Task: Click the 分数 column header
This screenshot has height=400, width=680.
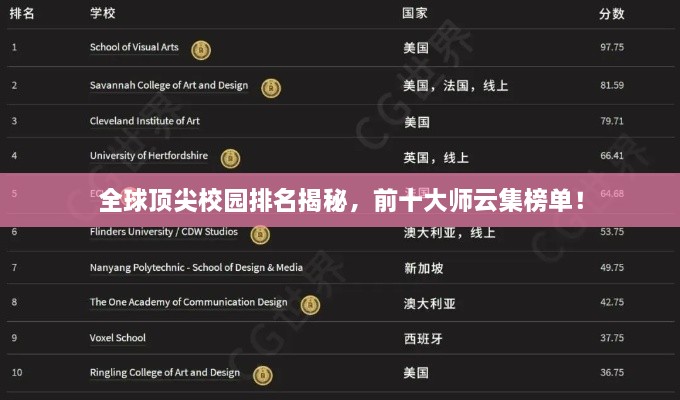Action: point(611,13)
